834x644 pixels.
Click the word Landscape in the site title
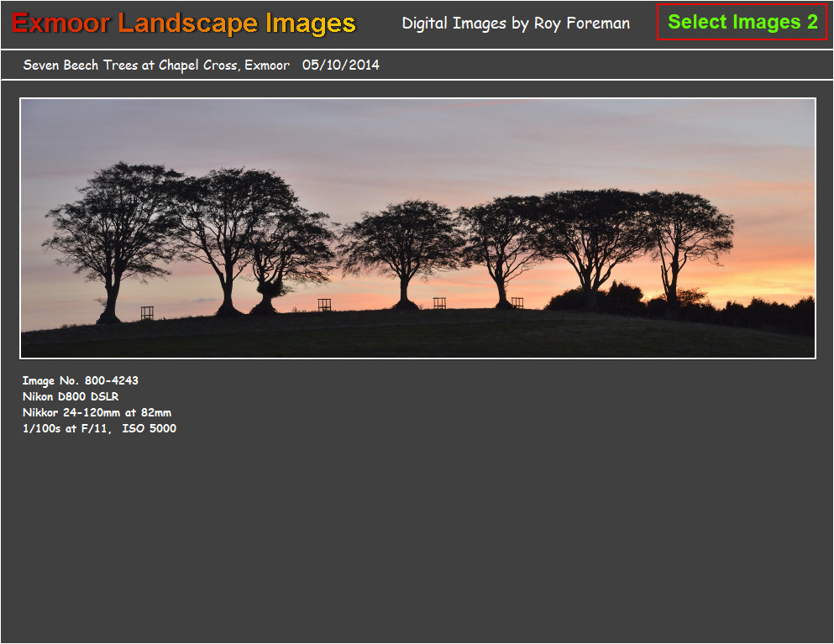pos(186,24)
